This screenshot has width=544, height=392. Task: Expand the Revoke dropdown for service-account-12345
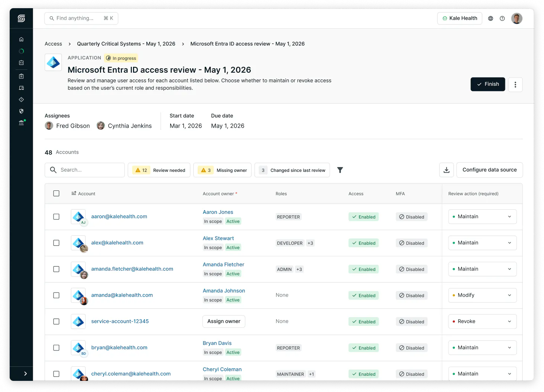pos(482,321)
